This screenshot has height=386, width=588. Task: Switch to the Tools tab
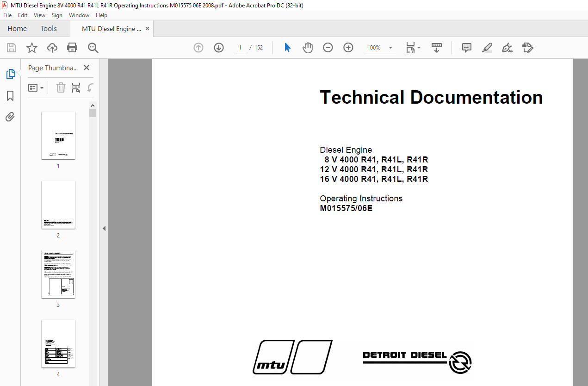(49, 29)
